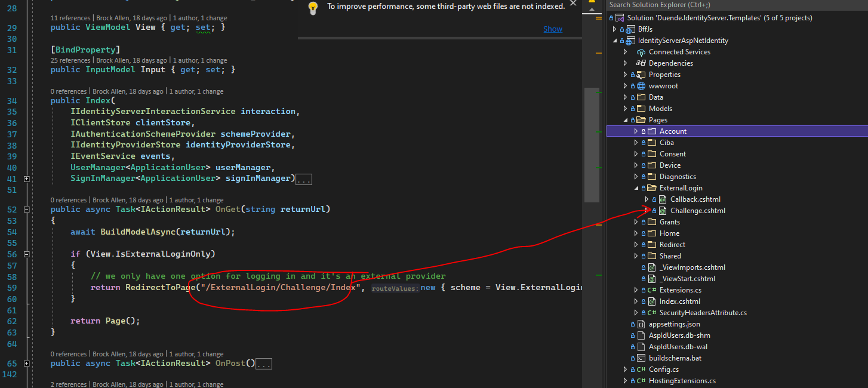Select the Solution 'Duende.IdentityServer.Templates' node
The image size is (868, 388).
pos(719,18)
